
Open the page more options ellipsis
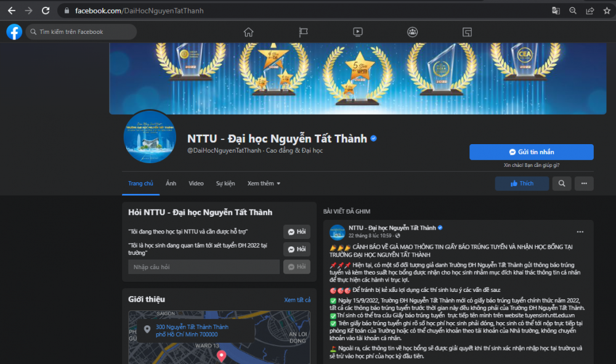pyautogui.click(x=584, y=184)
